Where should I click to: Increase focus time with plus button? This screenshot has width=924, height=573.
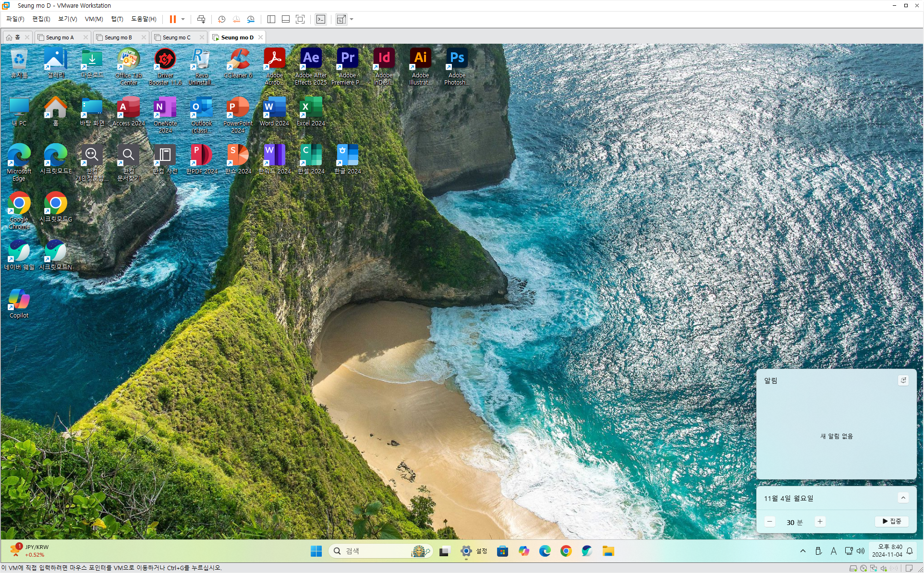820,522
